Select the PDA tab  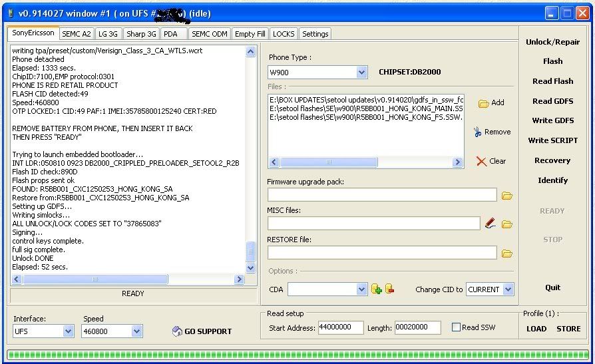pos(174,34)
